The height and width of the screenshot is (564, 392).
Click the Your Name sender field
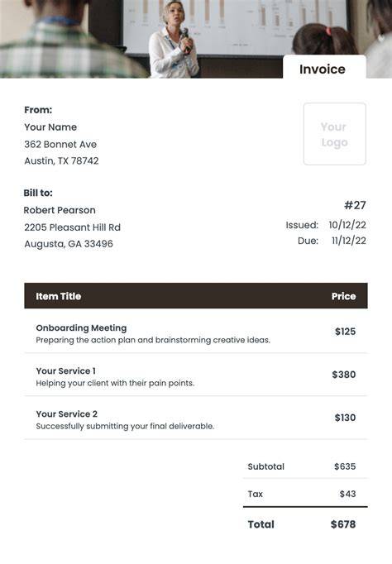[50, 127]
